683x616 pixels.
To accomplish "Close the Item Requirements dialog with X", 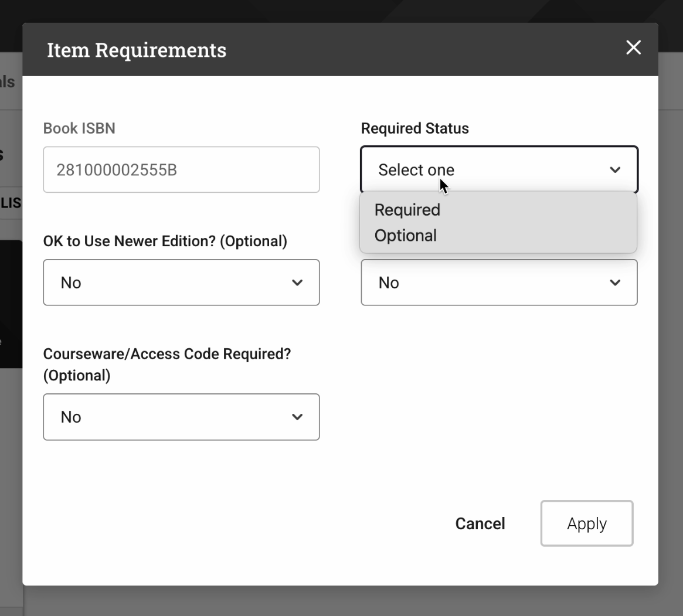I will pyautogui.click(x=633, y=48).
